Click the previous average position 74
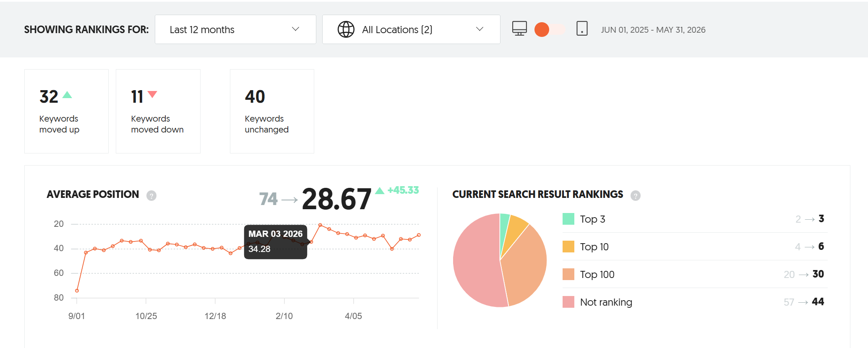This screenshot has width=868, height=348. click(x=268, y=199)
